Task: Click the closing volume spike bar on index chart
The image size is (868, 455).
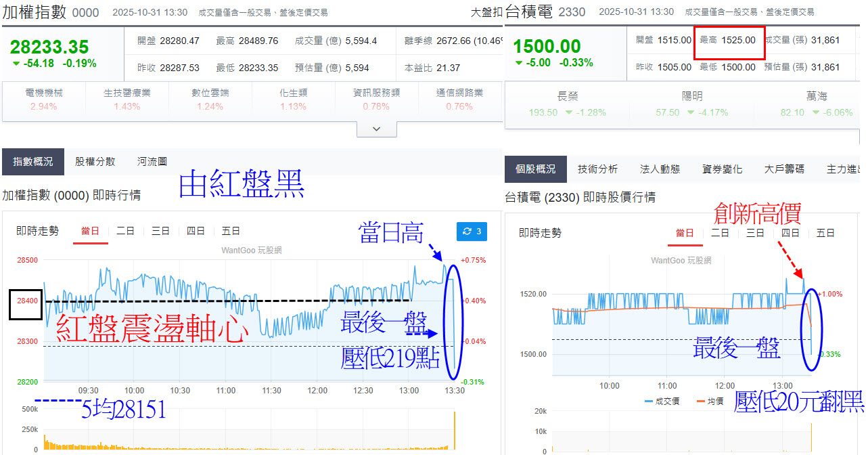Action: (x=455, y=431)
